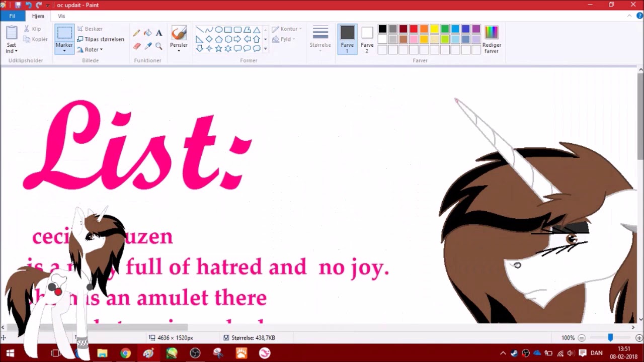Open the Kontur outline dropdown
Viewport: 644px width, 362px height.
click(287, 29)
